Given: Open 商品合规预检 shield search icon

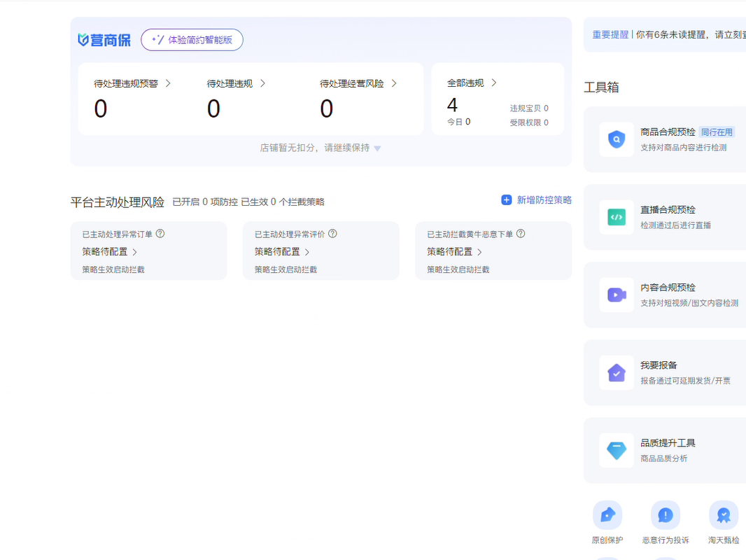Looking at the screenshot, I should coord(616,139).
